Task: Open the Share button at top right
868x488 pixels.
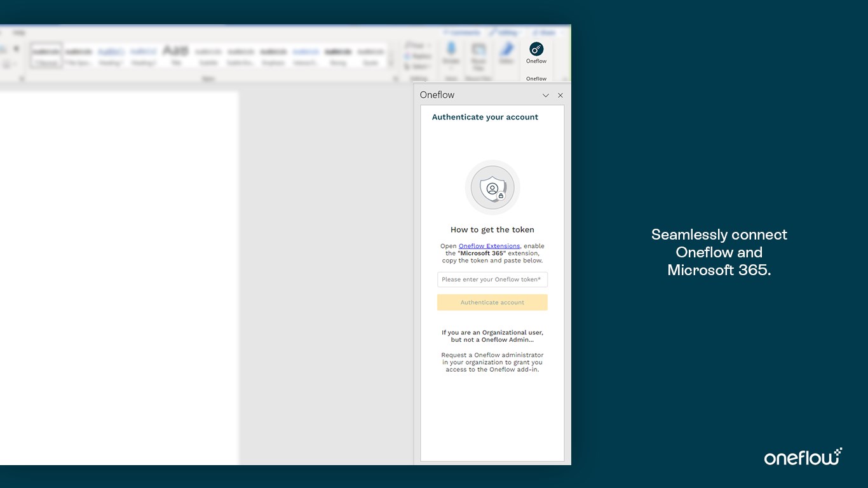Action: point(545,32)
